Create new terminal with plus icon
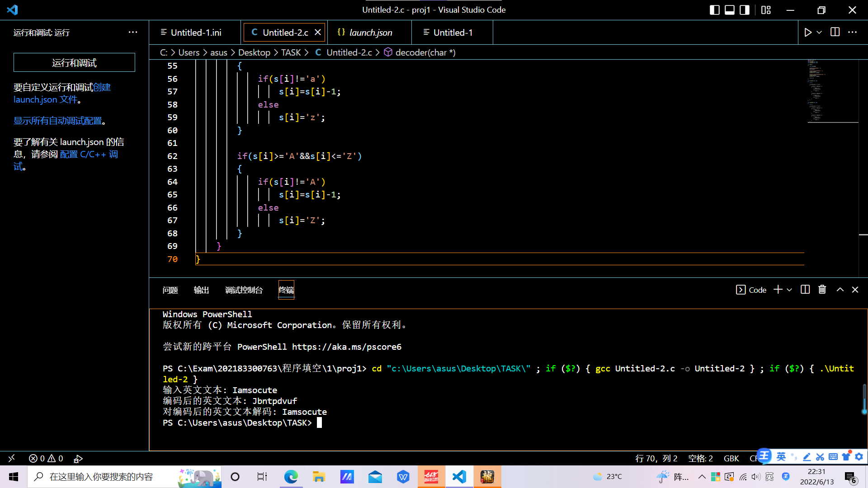This screenshot has height=488, width=868. tap(778, 290)
